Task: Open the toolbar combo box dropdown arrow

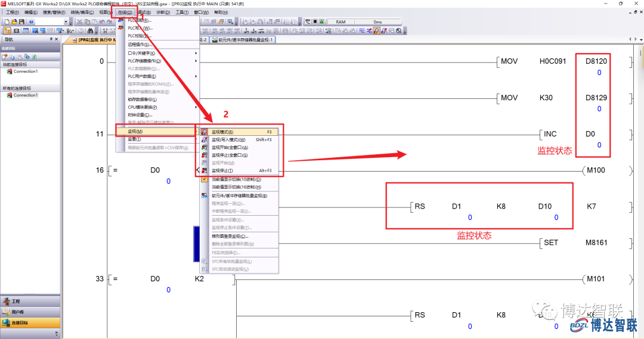Action: pyautogui.click(x=66, y=21)
